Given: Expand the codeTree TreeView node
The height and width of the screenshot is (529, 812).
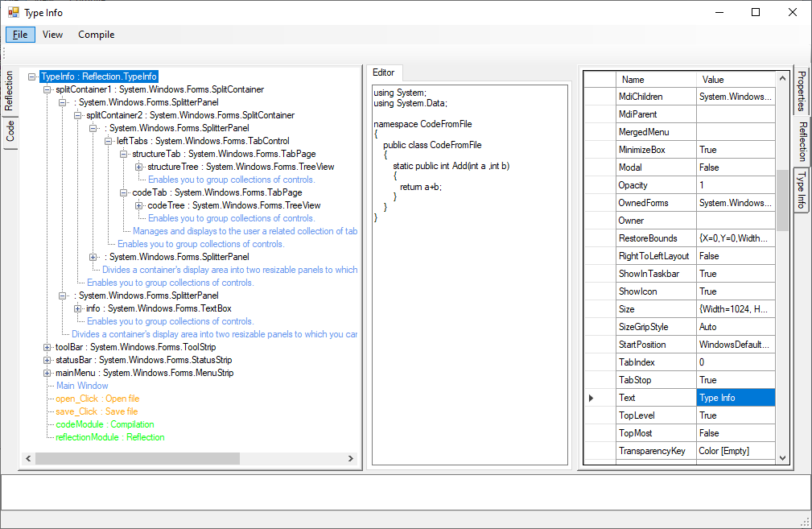Looking at the screenshot, I should (138, 205).
